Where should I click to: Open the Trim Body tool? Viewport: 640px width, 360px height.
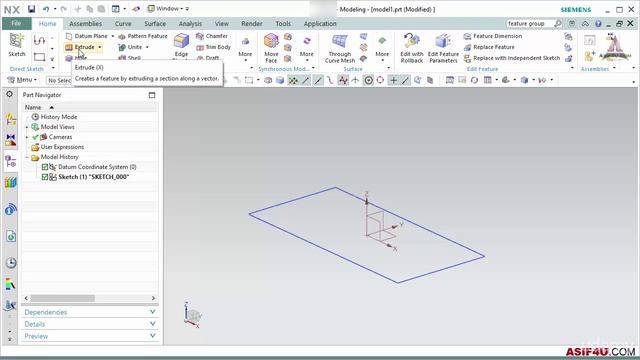pos(213,47)
